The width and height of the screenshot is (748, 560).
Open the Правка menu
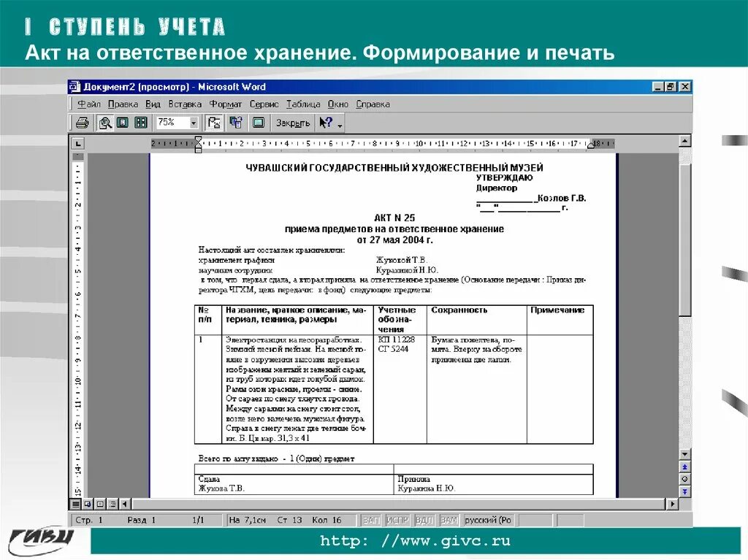123,104
